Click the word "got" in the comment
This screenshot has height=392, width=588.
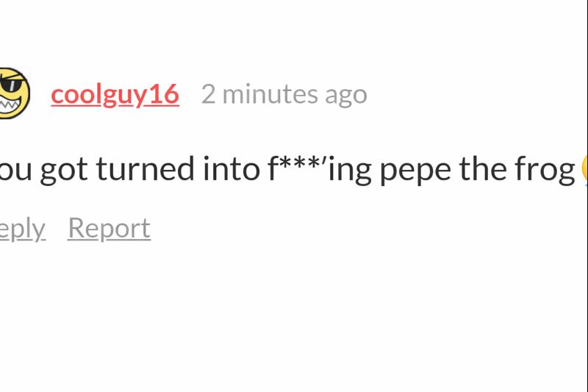[x=62, y=170]
